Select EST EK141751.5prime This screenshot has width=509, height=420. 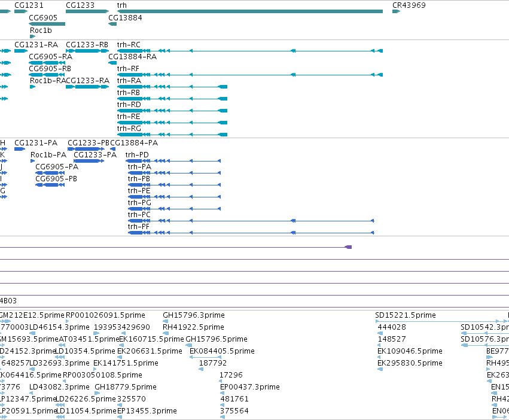(x=126, y=363)
